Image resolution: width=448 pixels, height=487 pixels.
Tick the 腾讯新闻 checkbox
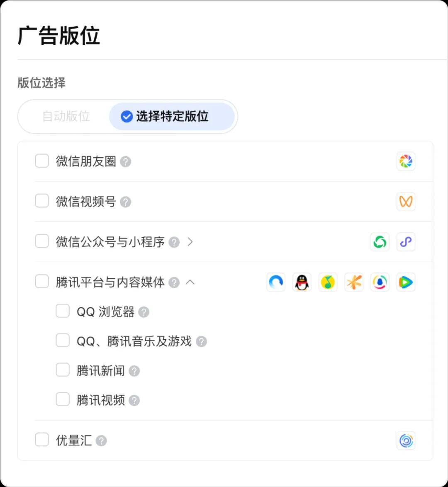click(x=63, y=370)
